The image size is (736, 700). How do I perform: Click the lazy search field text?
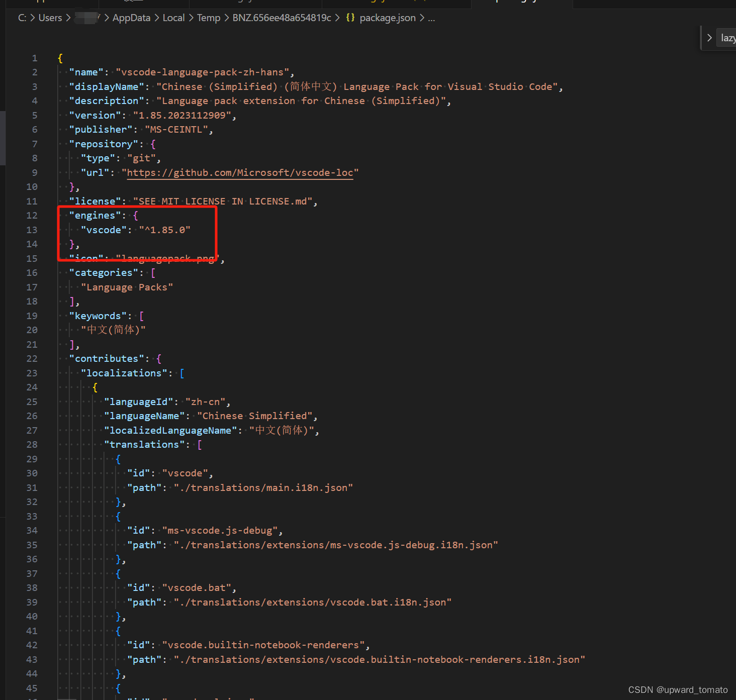pyautogui.click(x=727, y=38)
